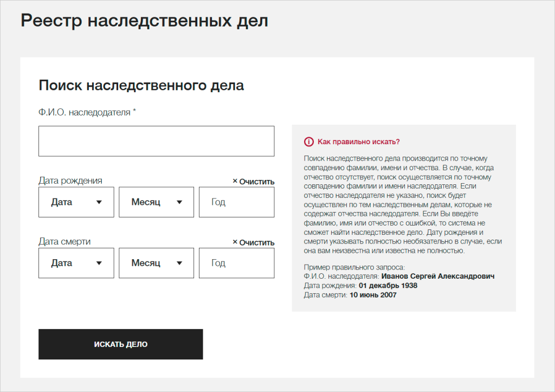Click the 'Дата смерти' field label
This screenshot has width=555, height=392.
64,241
